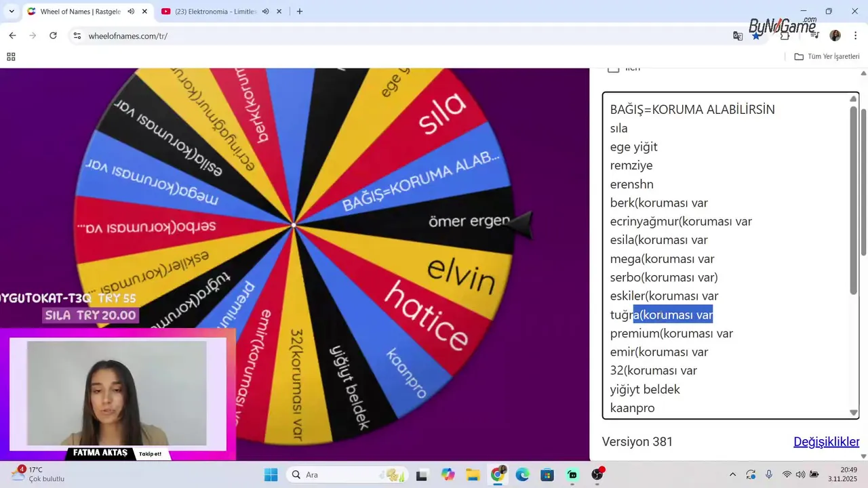868x488 pixels.
Task: Click the elvin segment on the wheel
Action: point(461,276)
